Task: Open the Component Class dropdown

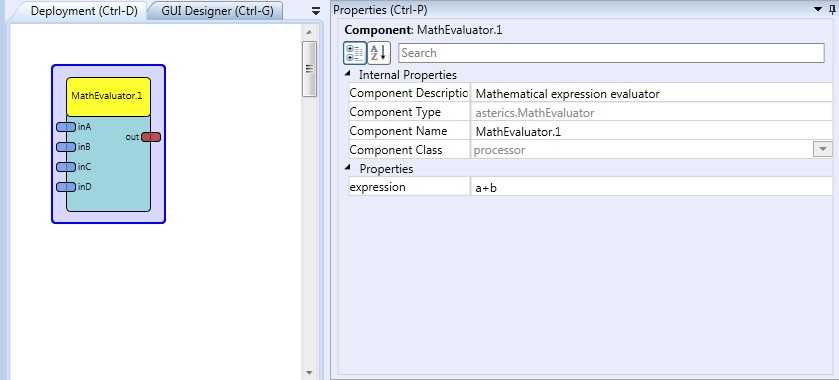Action: tap(822, 150)
